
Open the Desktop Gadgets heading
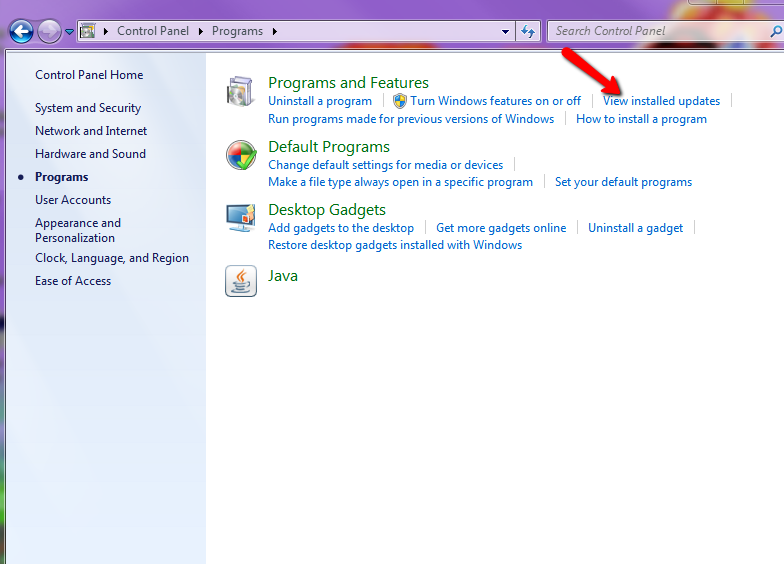327,210
